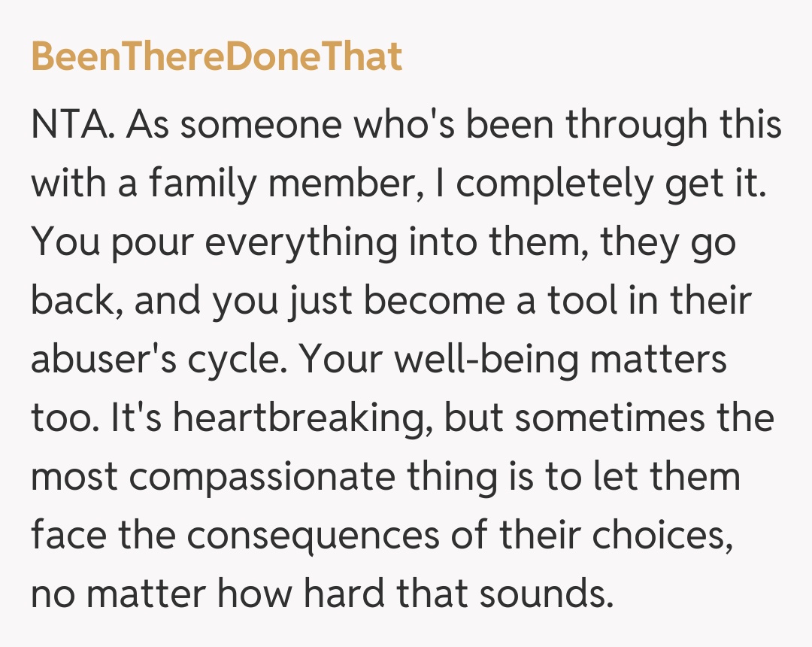Click the phrase "no matter how hard"
The image size is (812, 647).
(x=227, y=594)
